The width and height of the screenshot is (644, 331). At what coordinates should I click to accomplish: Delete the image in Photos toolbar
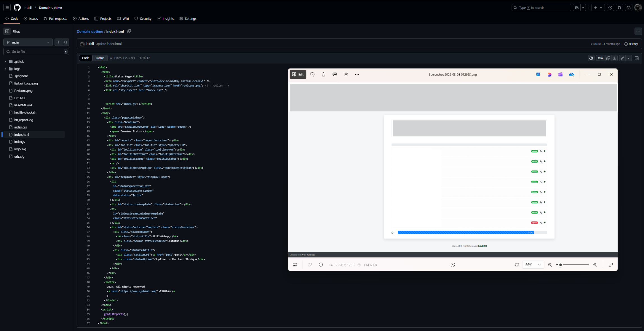pos(324,74)
